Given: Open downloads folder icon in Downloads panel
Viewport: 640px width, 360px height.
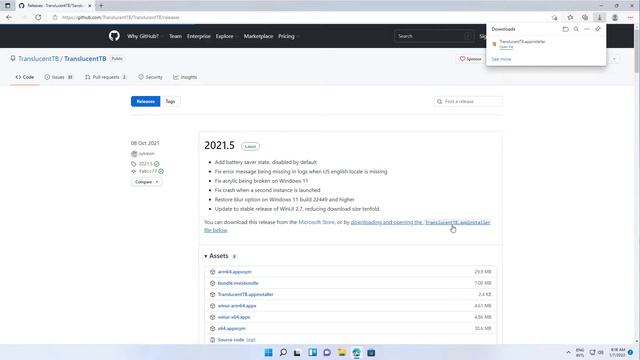Looking at the screenshot, I should pyautogui.click(x=565, y=29).
